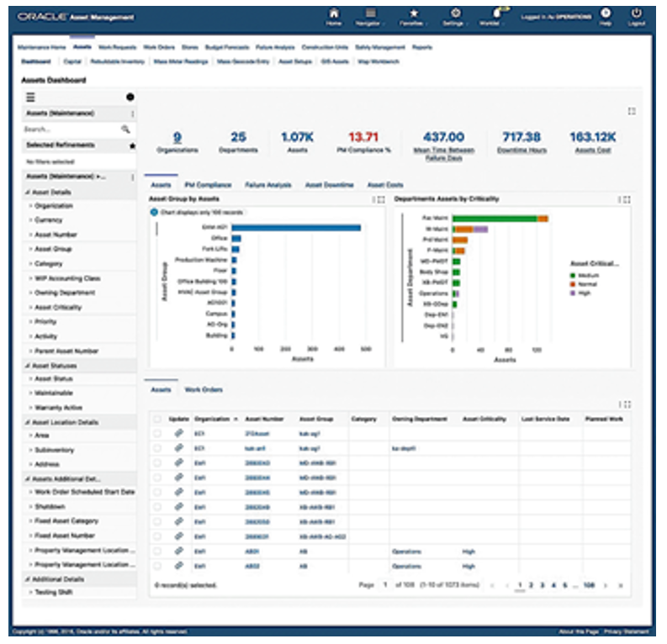Switch to the Asset Costs tab
The image size is (667, 644).
click(x=385, y=185)
